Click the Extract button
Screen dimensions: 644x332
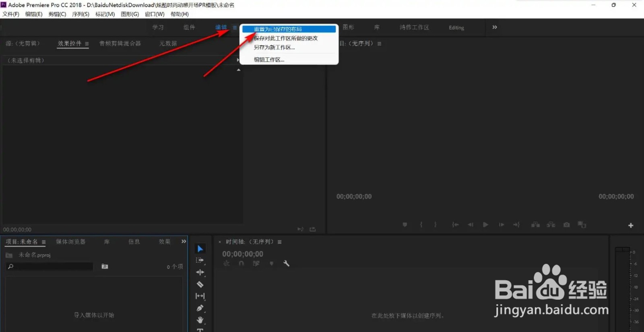click(551, 225)
